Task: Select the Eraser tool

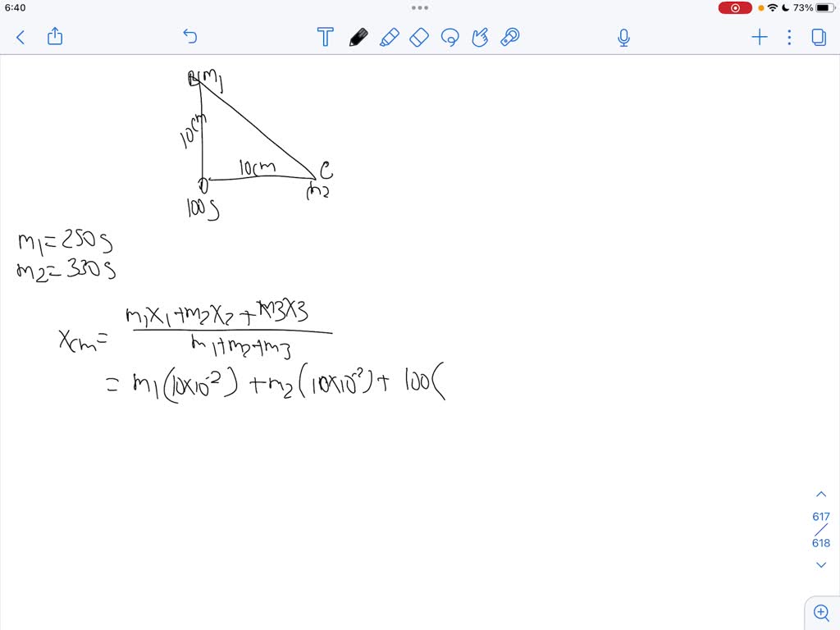Action: pyautogui.click(x=418, y=37)
